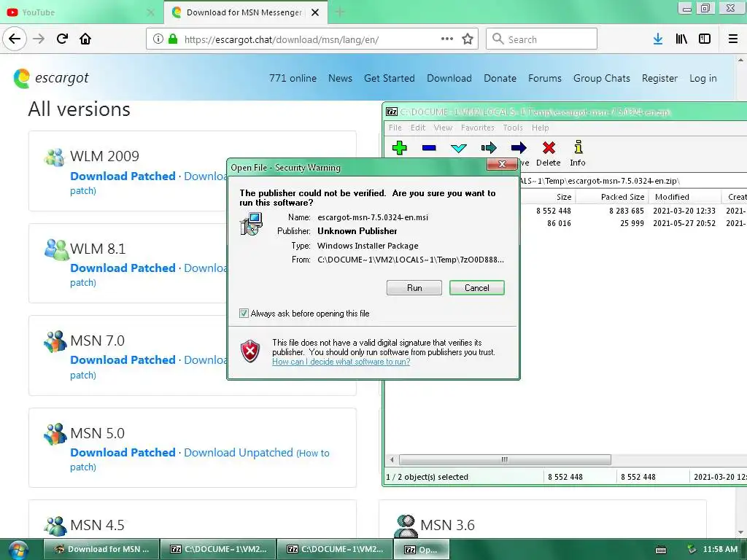Image resolution: width=747 pixels, height=560 pixels.
Task: Open the Download nav link
Action: (x=449, y=78)
